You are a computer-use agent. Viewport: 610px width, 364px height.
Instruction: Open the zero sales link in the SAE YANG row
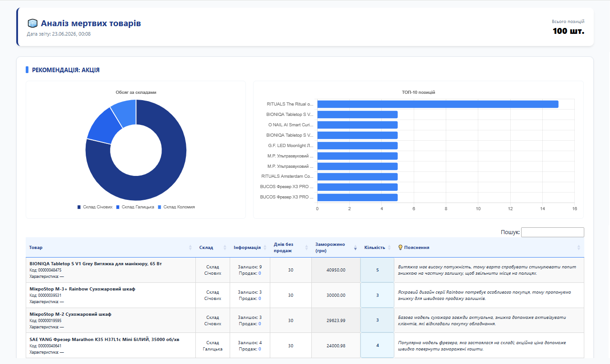(x=260, y=349)
